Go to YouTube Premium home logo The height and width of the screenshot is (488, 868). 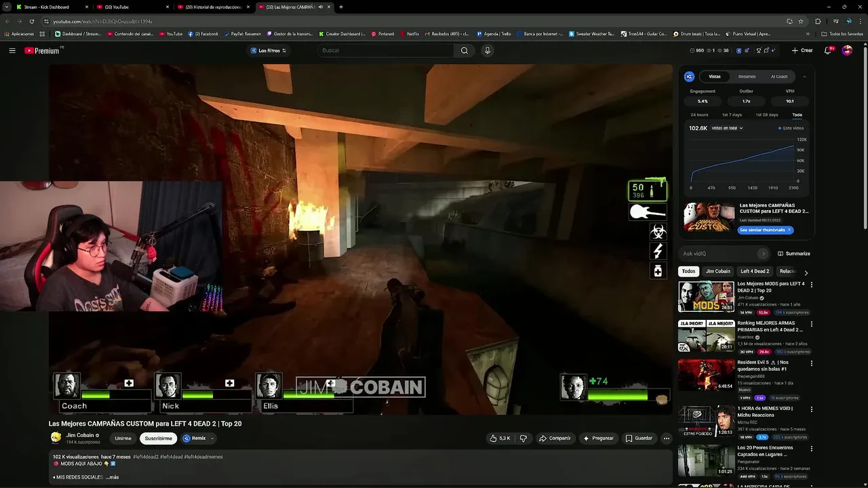42,50
